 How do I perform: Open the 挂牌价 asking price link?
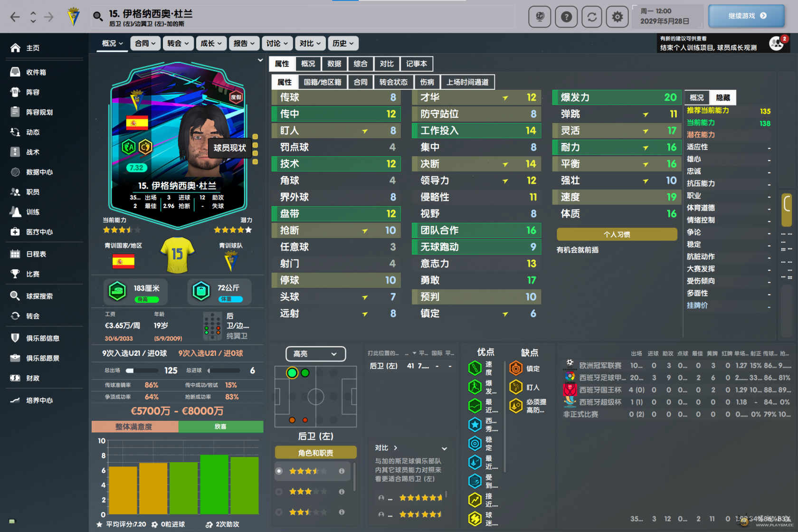[x=697, y=305]
